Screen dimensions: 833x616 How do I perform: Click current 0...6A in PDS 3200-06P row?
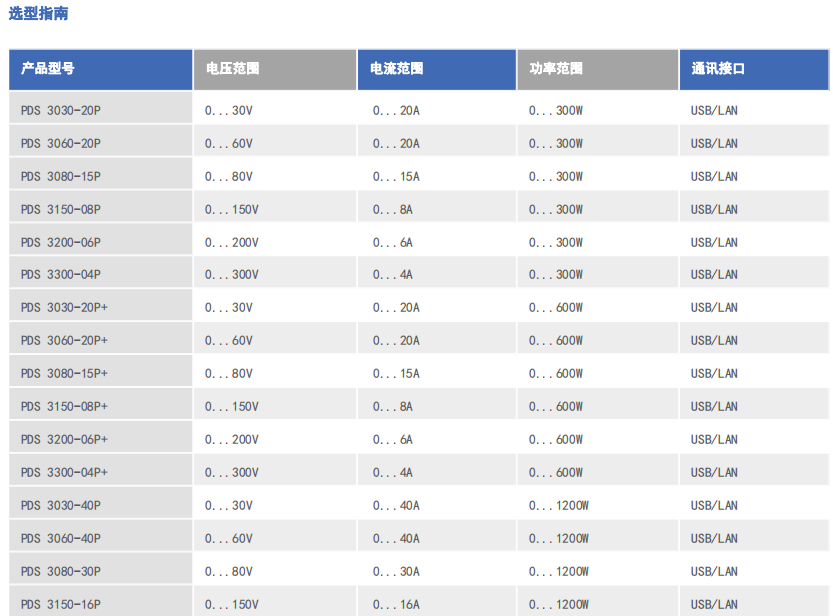(393, 242)
